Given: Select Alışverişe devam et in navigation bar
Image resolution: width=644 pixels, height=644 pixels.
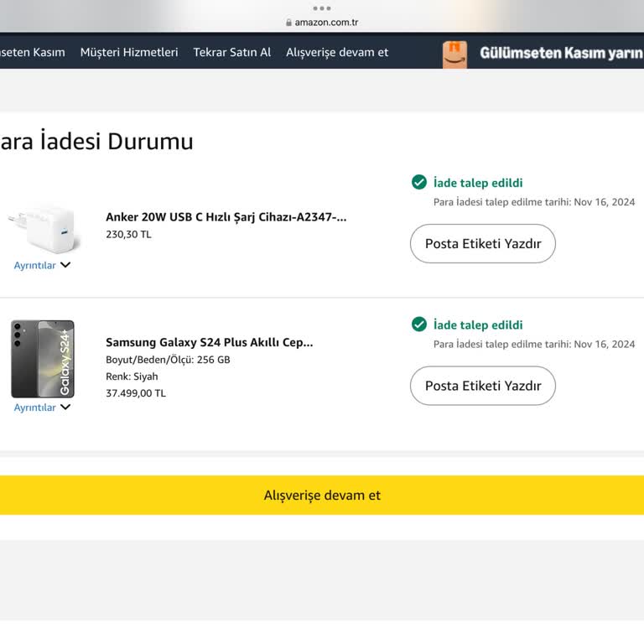Looking at the screenshot, I should 337,53.
